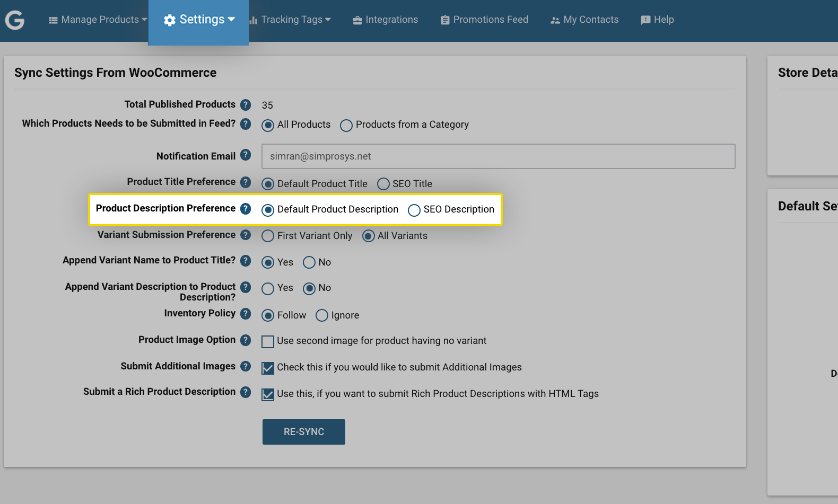Open the Promotions Feed menu item
This screenshot has width=838, height=504.
(x=485, y=20)
